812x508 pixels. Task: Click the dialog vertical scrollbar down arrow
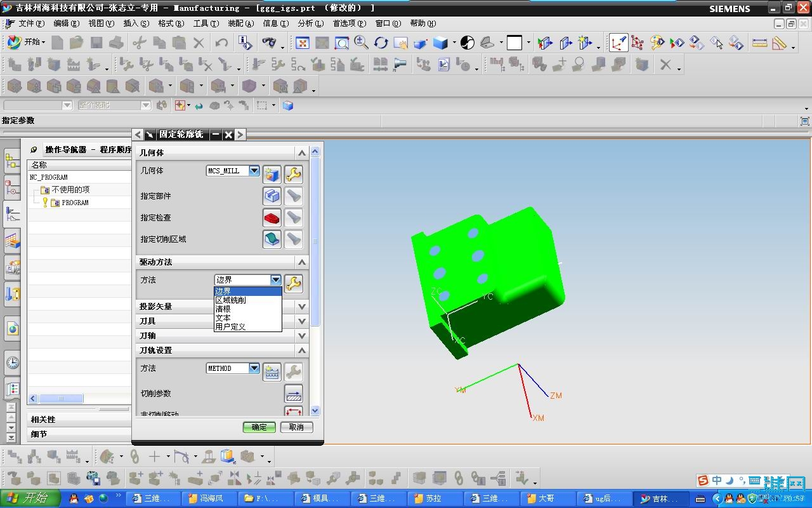(x=315, y=411)
